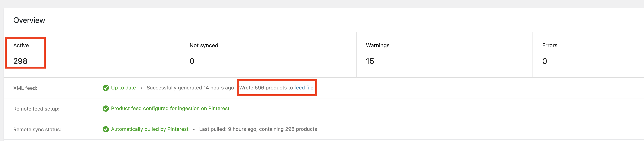Click the Errors count value

point(544,61)
